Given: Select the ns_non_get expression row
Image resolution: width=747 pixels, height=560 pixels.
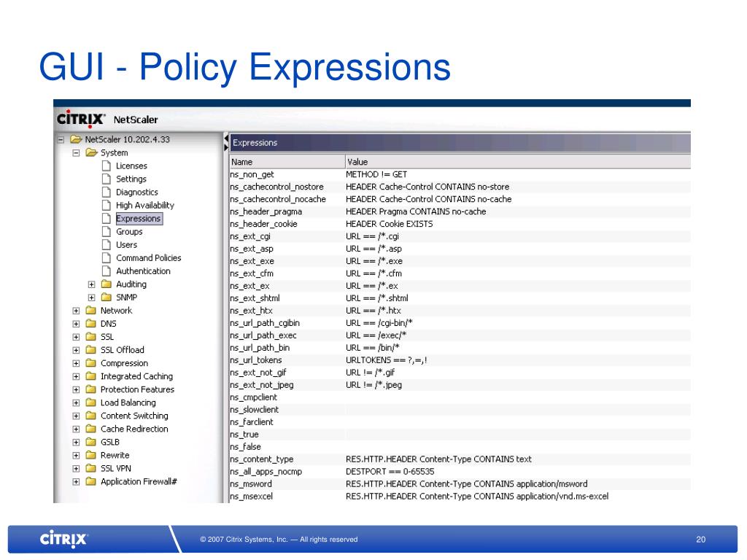Looking at the screenshot, I should point(460,175).
